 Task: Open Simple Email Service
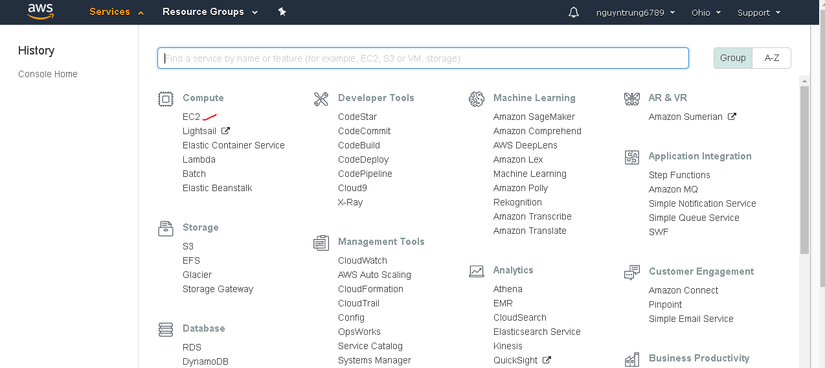click(691, 319)
